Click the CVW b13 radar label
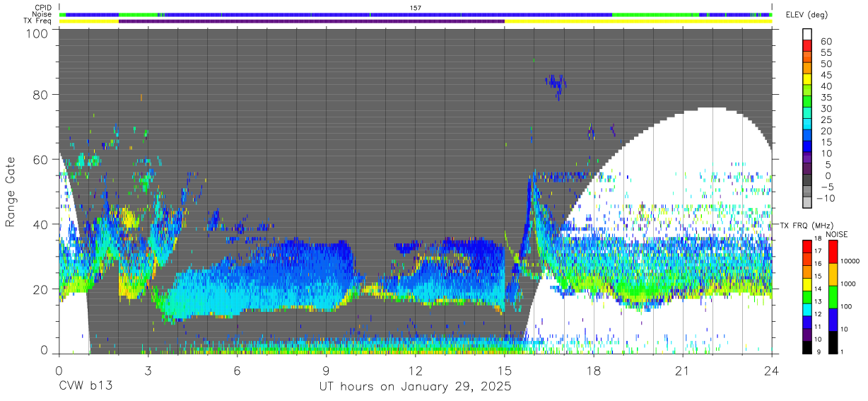The image size is (868, 401). pyautogui.click(x=86, y=386)
